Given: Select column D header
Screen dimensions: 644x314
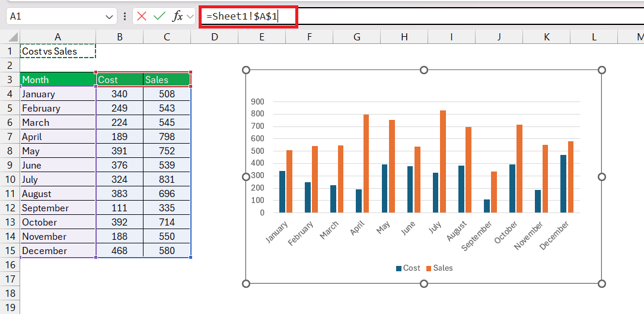Looking at the screenshot, I should pos(215,37).
